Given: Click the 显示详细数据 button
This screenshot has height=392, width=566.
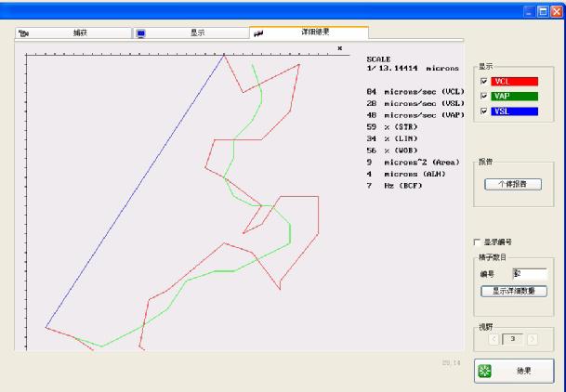Looking at the screenshot, I should [x=514, y=291].
